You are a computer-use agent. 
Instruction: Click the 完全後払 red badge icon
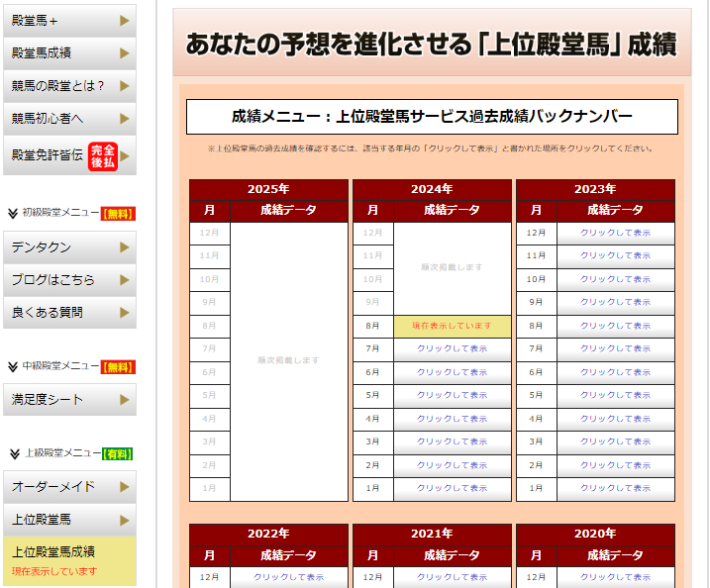(x=103, y=156)
